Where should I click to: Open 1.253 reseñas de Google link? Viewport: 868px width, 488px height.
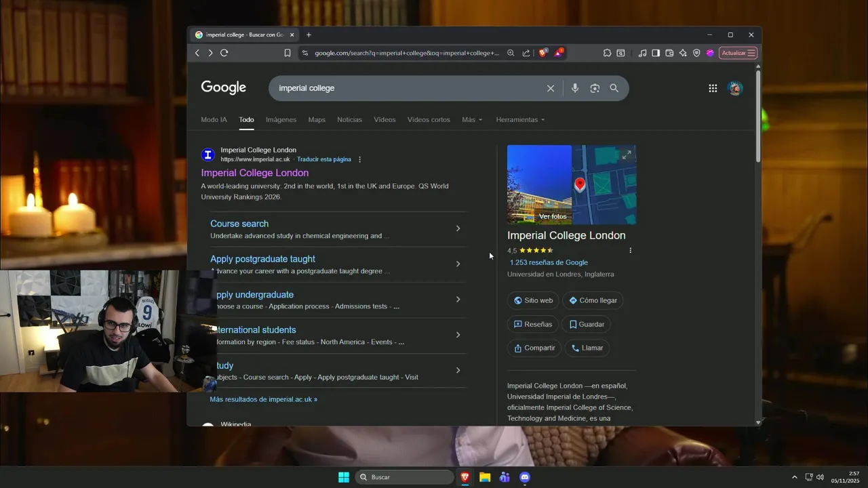click(x=549, y=262)
